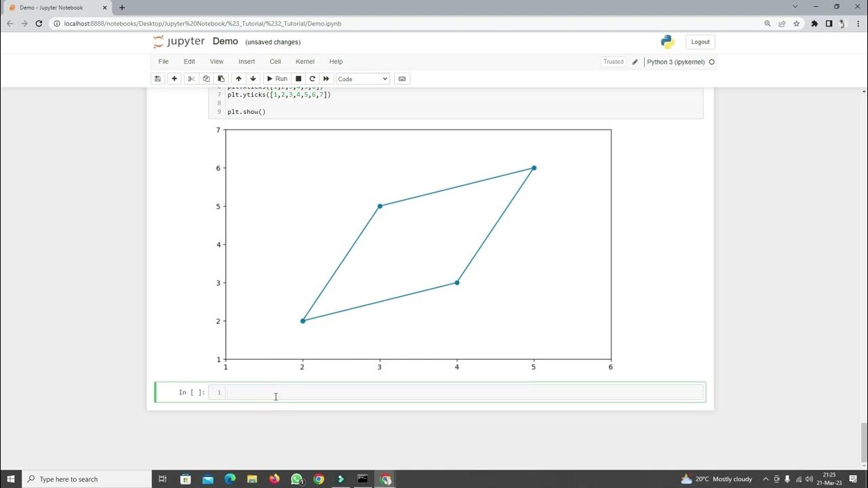Open browser extensions puzzle icon

[814, 23]
